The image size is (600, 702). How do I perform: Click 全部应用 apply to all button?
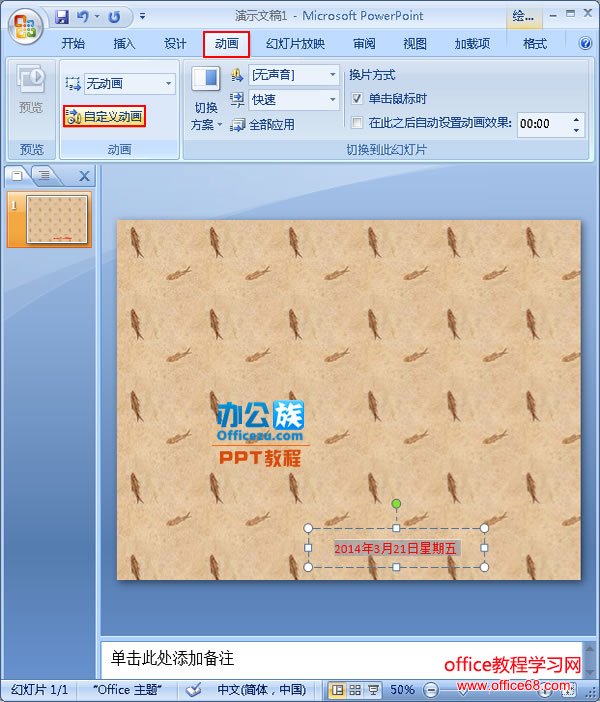pos(262,124)
